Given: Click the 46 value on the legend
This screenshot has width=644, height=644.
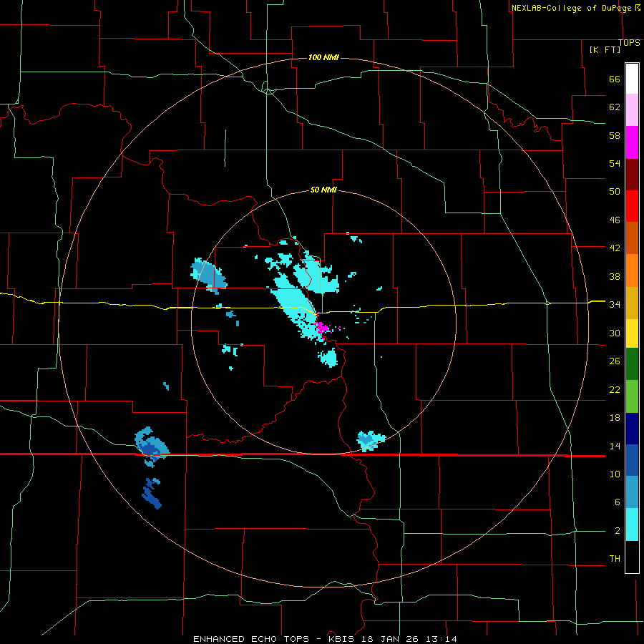Looking at the screenshot, I should [x=615, y=220].
